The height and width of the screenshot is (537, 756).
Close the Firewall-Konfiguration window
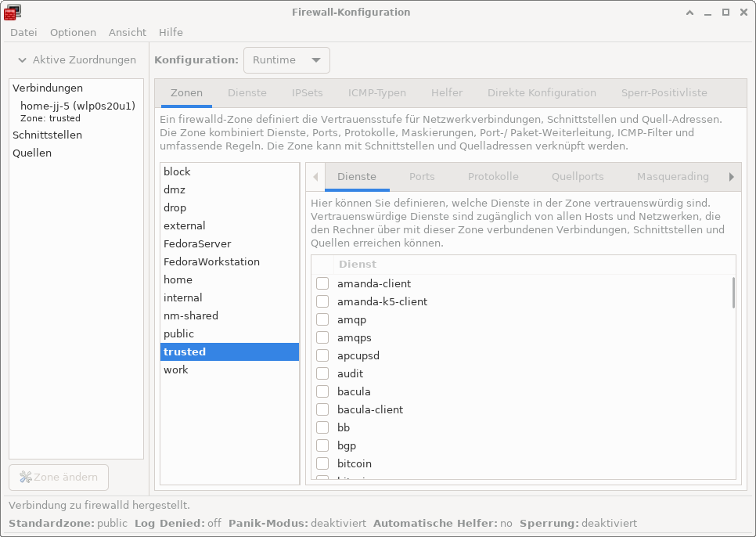743,12
